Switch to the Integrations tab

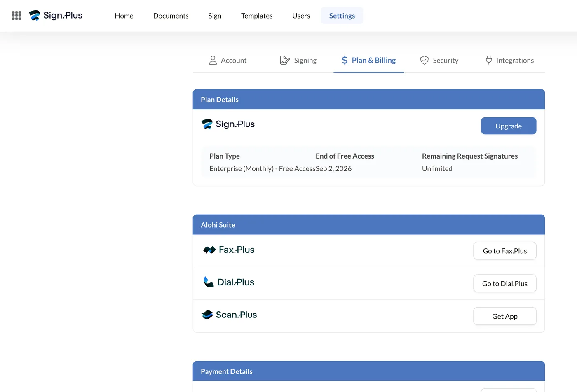point(510,60)
